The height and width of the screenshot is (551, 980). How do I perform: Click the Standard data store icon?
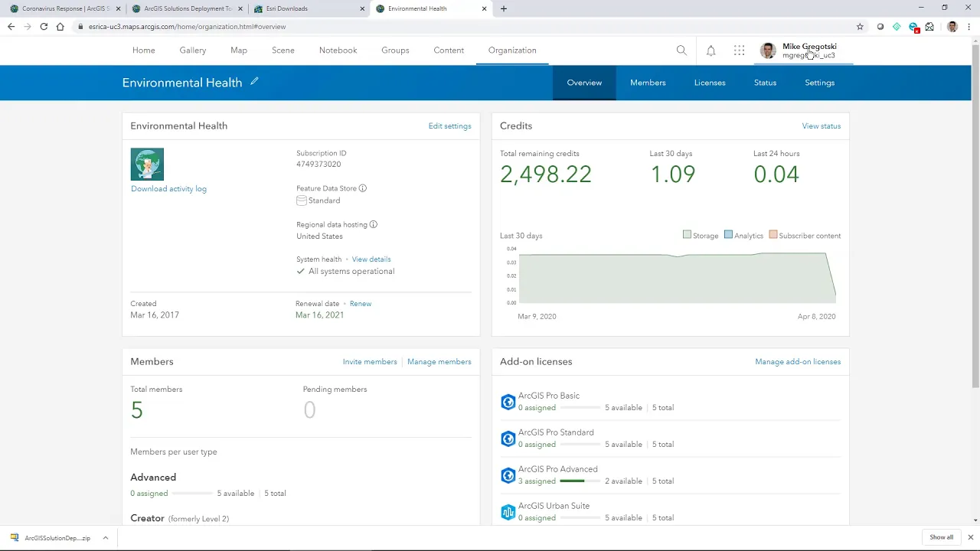pyautogui.click(x=302, y=201)
